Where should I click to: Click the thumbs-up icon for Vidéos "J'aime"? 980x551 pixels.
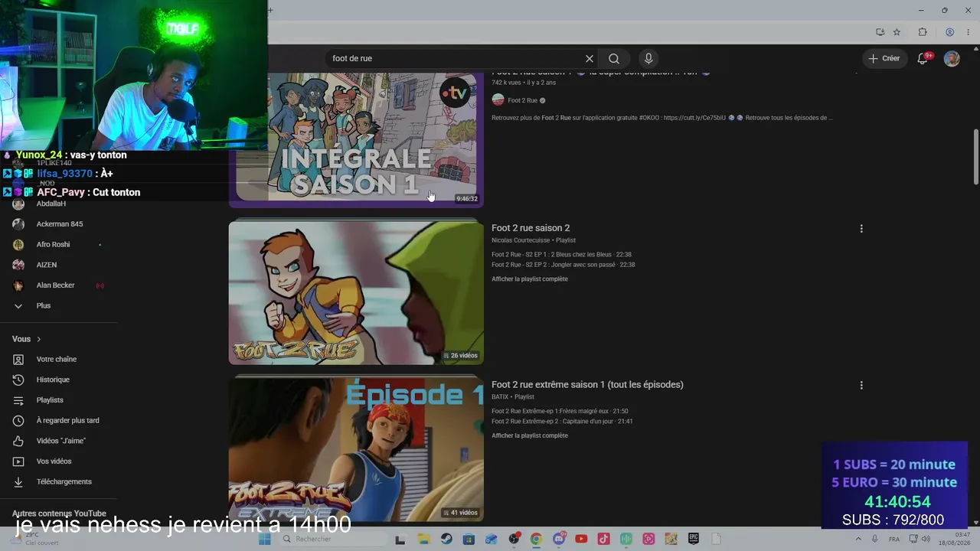click(18, 441)
